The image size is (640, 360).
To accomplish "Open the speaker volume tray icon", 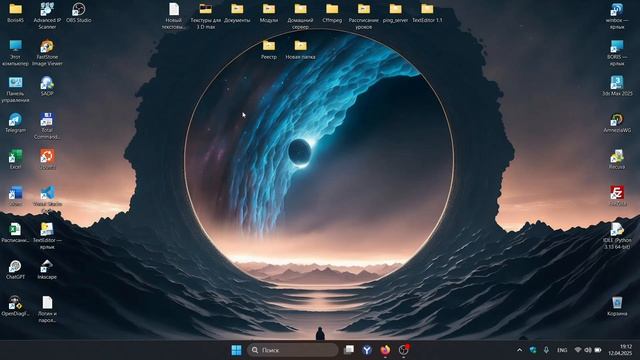I will tap(588, 350).
